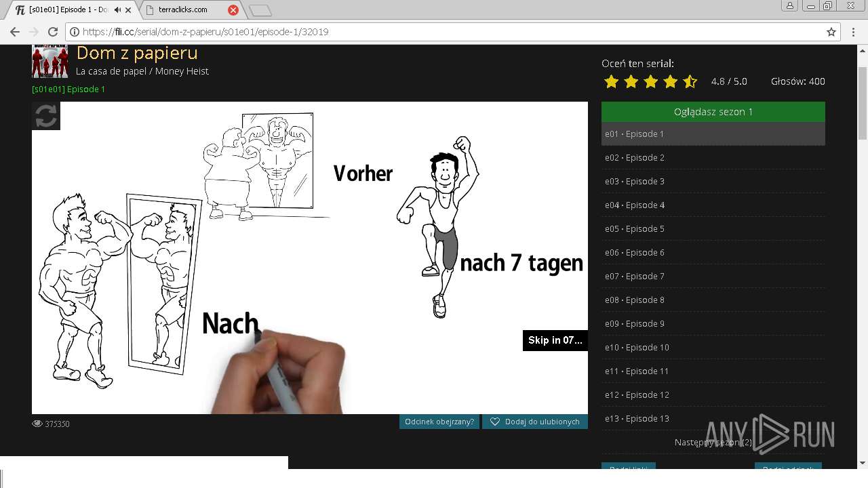Viewport: 868px width, 488px height.
Task: Open e02 Episode 2 in the list
Action: coord(713,157)
